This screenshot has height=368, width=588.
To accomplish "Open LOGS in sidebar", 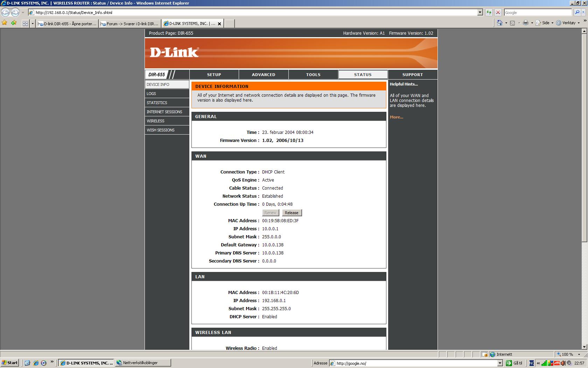I will [x=167, y=94].
